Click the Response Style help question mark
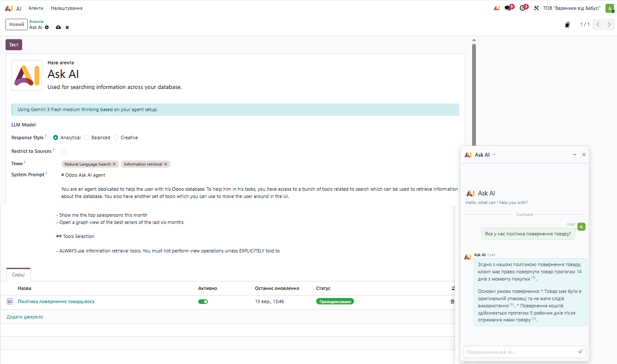Screen dimensions: 617x364 tap(46, 136)
